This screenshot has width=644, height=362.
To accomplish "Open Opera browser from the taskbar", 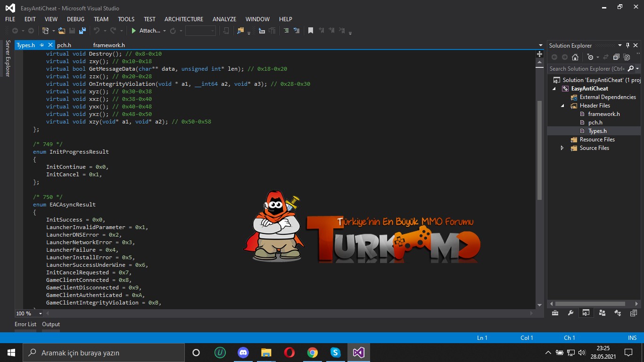I will tap(289, 353).
